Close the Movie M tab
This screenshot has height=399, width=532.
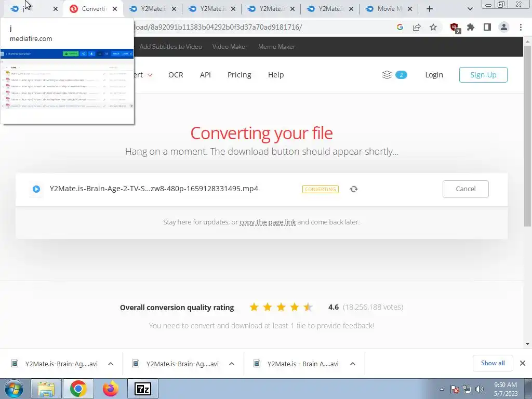point(410,9)
